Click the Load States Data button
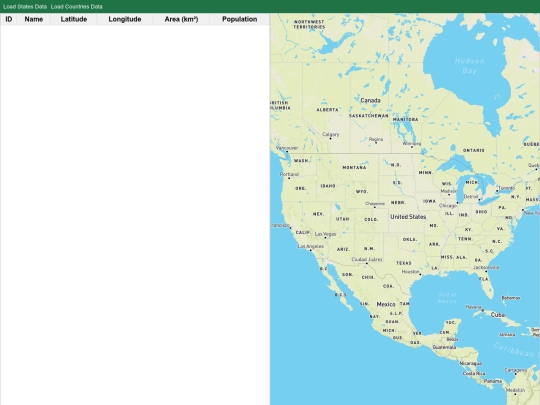540x405 pixels. (25, 7)
